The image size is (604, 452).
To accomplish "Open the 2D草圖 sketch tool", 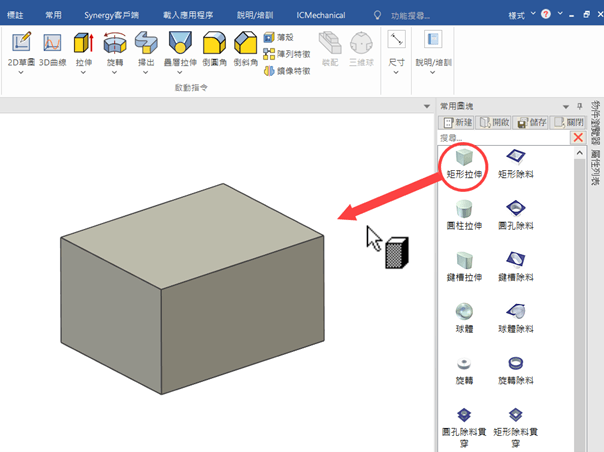I will tap(21, 48).
